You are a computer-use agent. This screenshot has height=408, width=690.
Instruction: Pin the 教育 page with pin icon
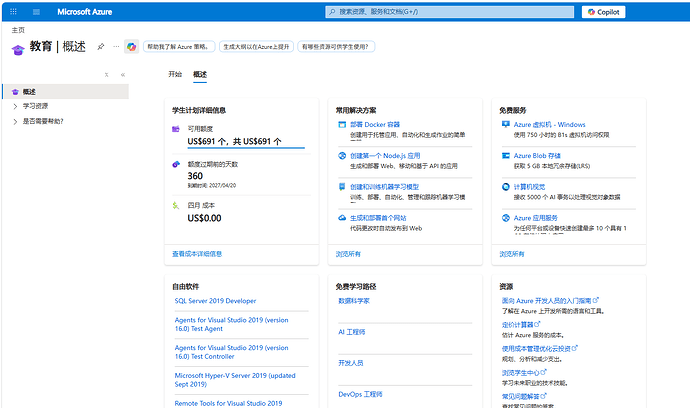click(101, 46)
